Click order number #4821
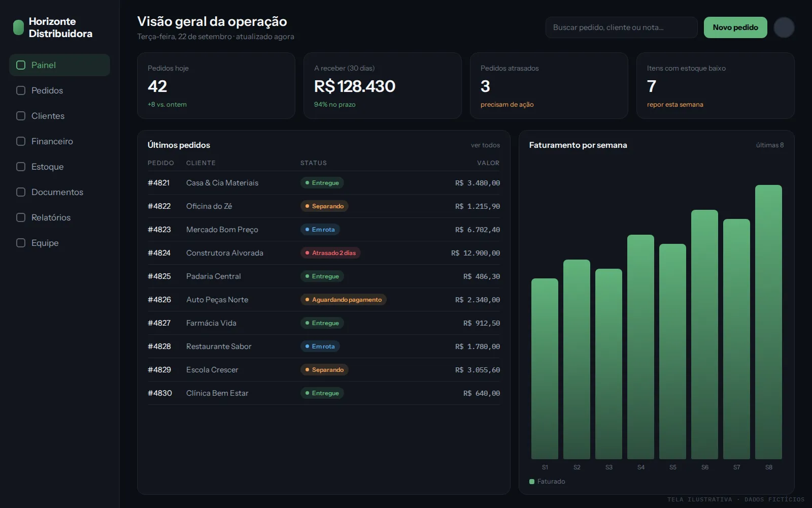 [x=159, y=183]
